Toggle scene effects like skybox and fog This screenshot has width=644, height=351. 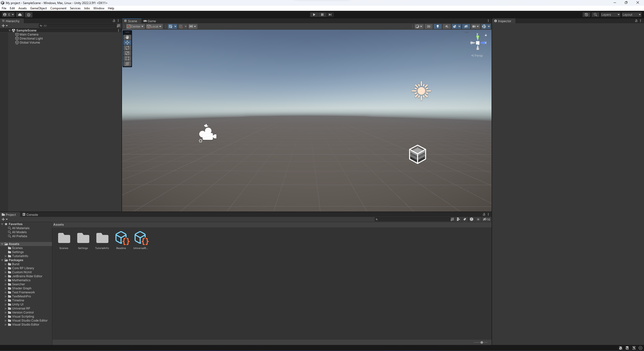tap(455, 26)
